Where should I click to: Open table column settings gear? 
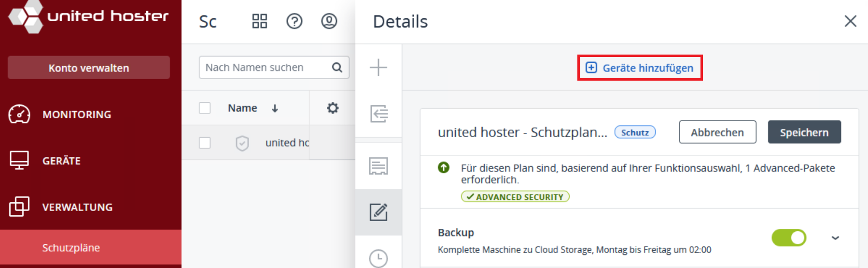tap(333, 108)
